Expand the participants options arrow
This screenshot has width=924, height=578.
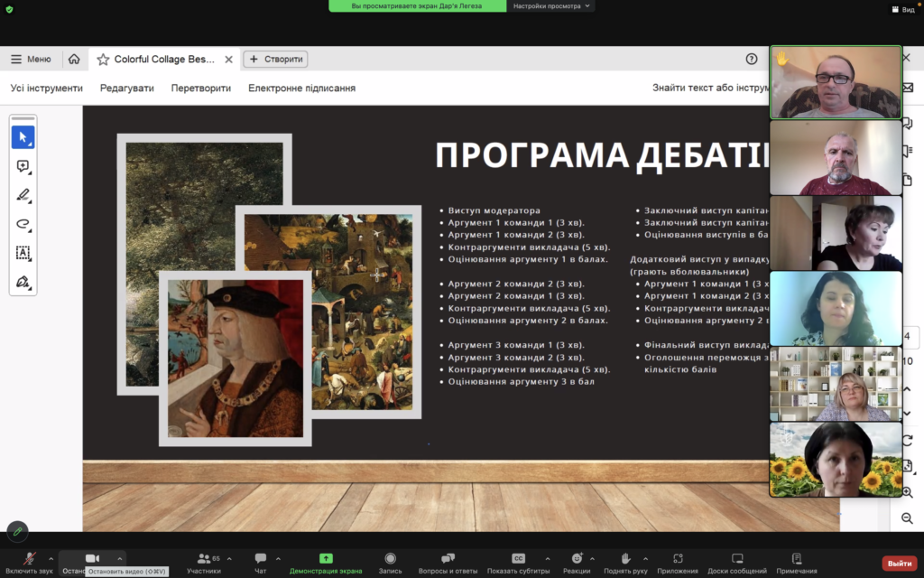(229, 558)
